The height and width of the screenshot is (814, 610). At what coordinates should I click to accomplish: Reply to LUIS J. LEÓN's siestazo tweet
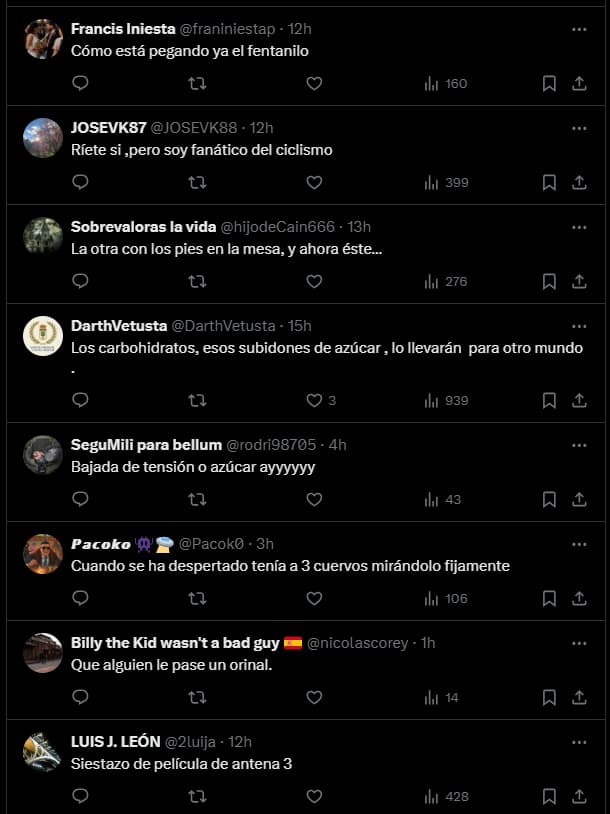(x=80, y=796)
